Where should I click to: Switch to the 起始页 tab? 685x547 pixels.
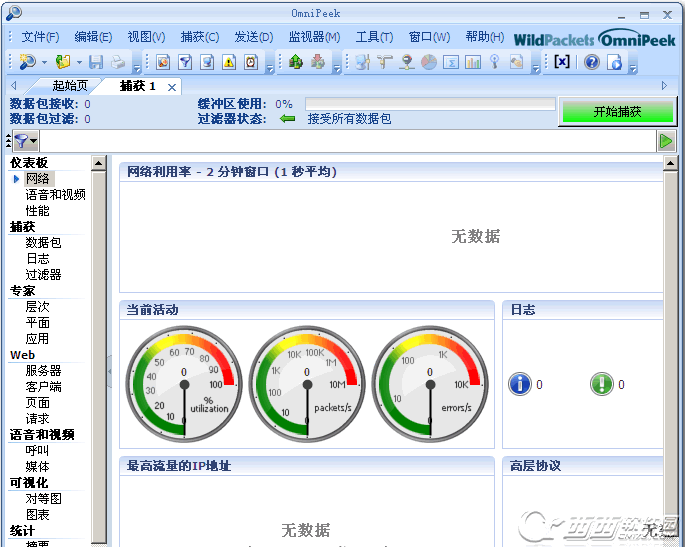tap(70, 86)
